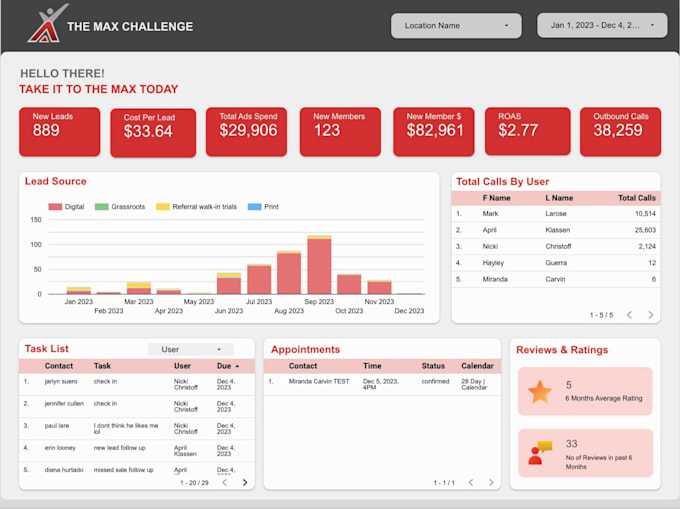Toggle Referral walk-in trials legend swatch
The width and height of the screenshot is (680, 509).
coord(163,207)
